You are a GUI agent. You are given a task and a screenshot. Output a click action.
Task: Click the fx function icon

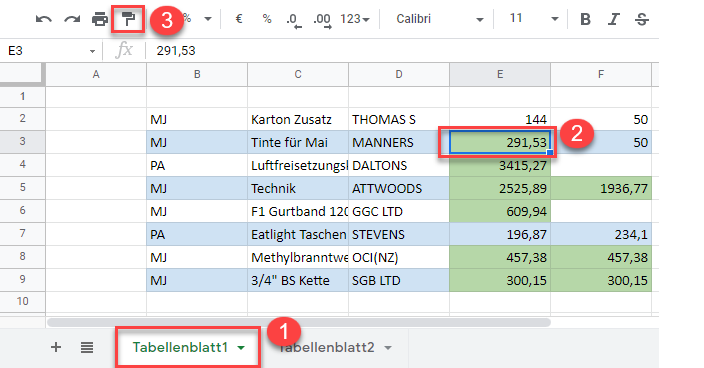coord(124,50)
